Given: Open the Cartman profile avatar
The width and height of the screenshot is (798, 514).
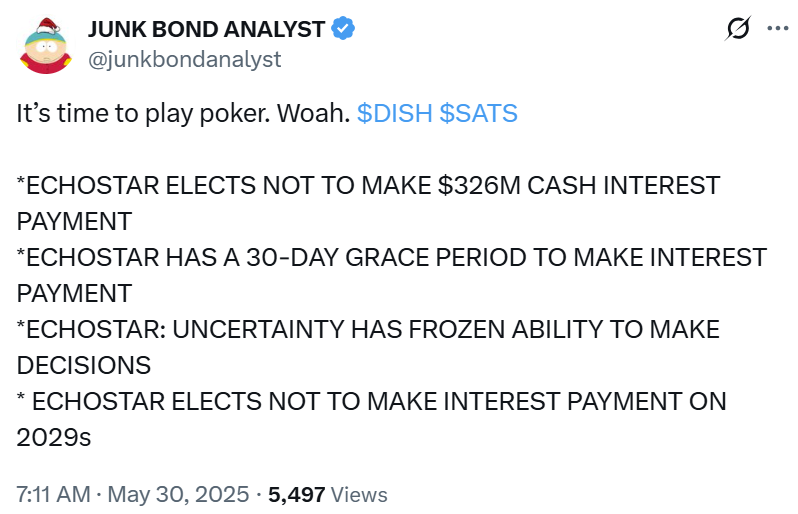Looking at the screenshot, I should click(x=45, y=45).
